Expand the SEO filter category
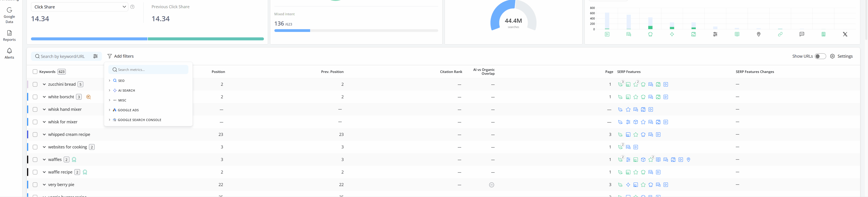The height and width of the screenshot is (197, 868). [x=109, y=80]
